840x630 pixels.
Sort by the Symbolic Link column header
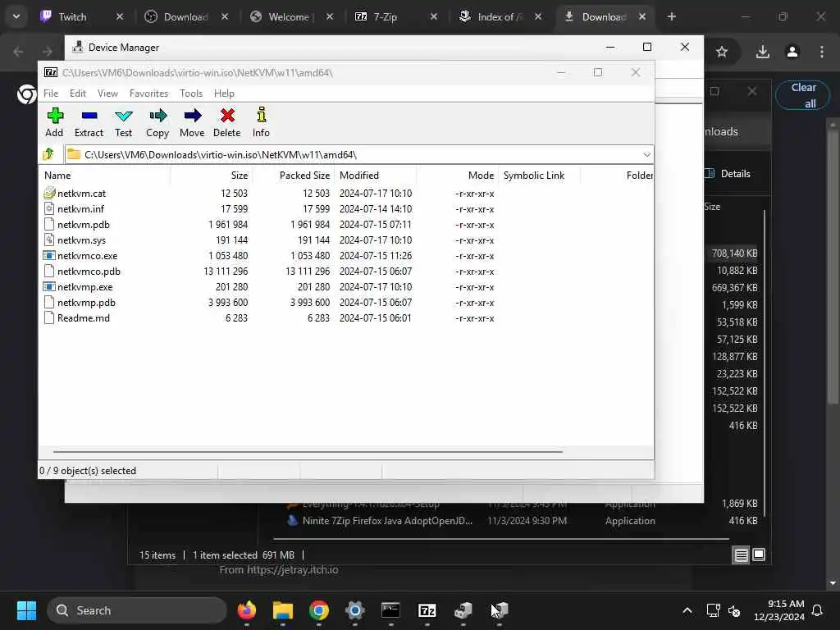[540, 176]
